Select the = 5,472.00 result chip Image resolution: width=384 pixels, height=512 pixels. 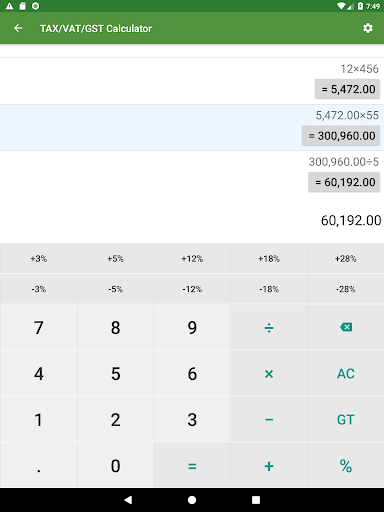(x=347, y=89)
